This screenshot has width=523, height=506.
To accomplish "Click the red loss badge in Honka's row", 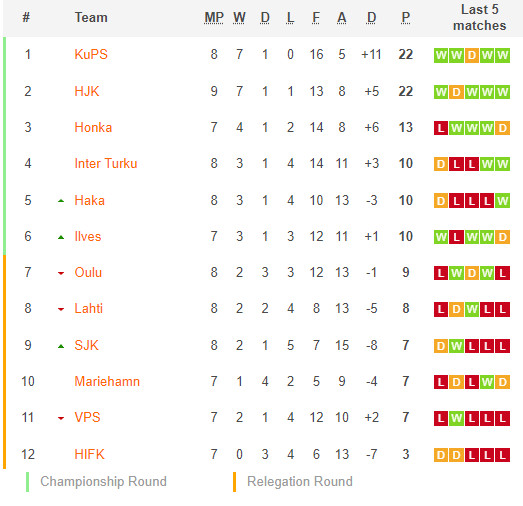I will (x=441, y=128).
